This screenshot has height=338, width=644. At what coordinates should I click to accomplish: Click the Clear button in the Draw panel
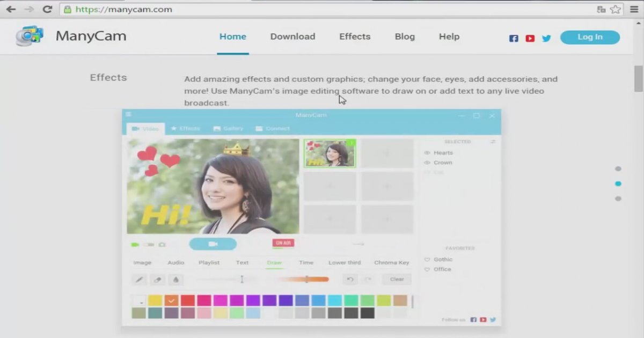point(397,279)
